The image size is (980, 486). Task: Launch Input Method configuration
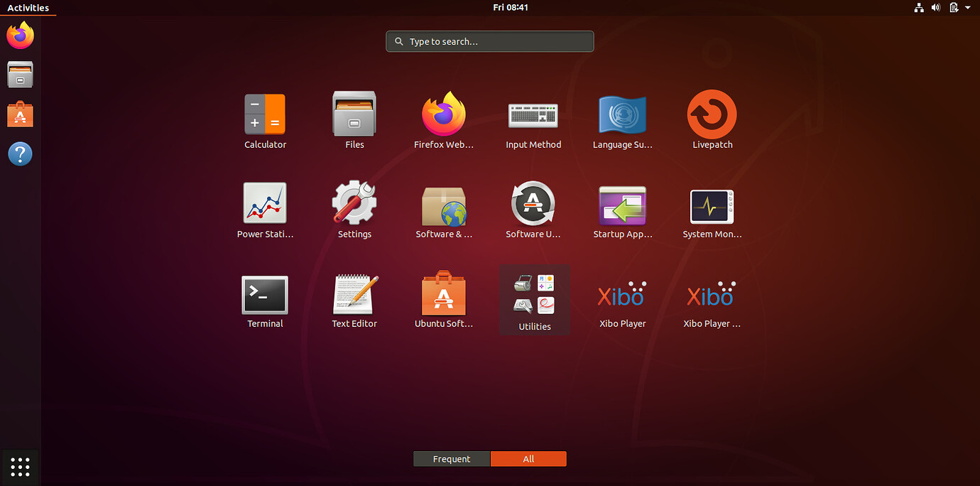tap(533, 115)
